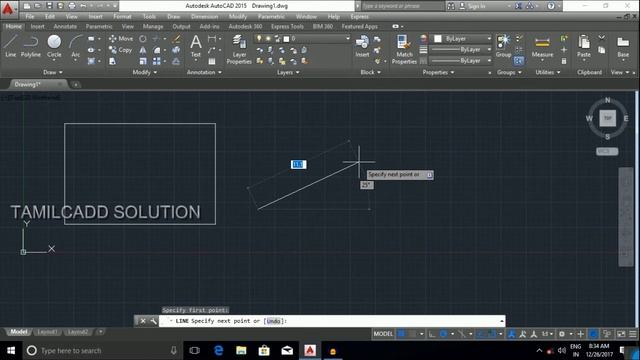Toggle grid display in status bar
The image size is (640, 360).
(402, 334)
